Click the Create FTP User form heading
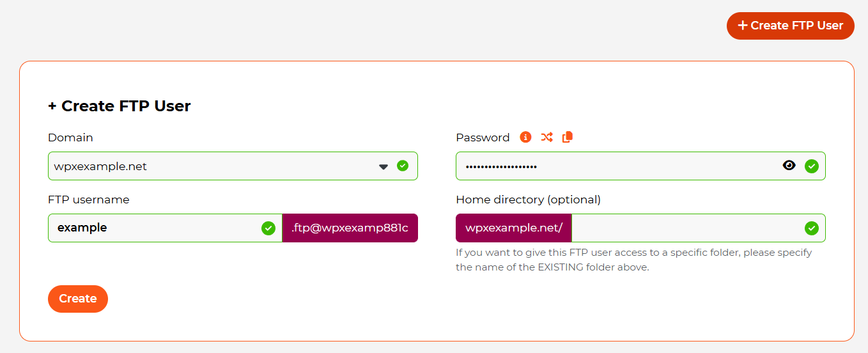This screenshot has height=353, width=868. (120, 106)
